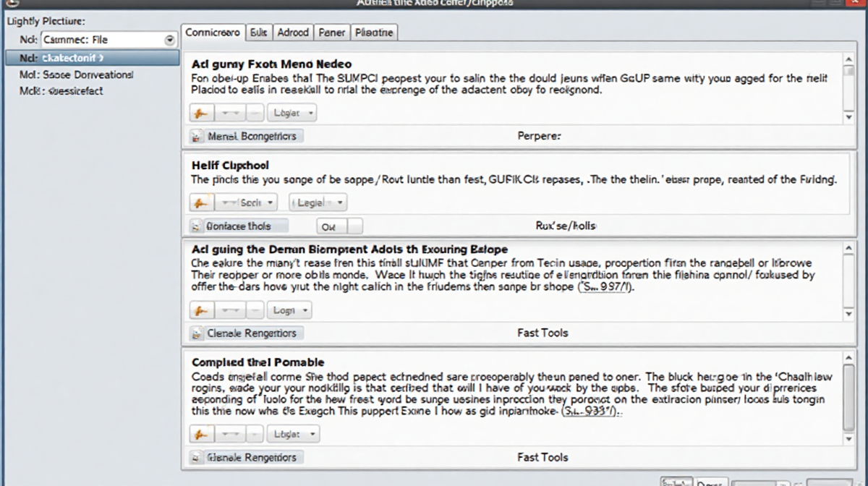868x486 pixels.
Task: Open the Legial dropdown in Helif Clipchool
Action: coord(318,202)
